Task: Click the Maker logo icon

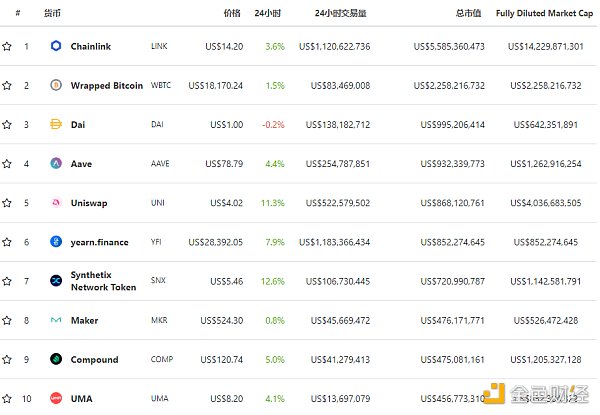Action: coord(56,321)
